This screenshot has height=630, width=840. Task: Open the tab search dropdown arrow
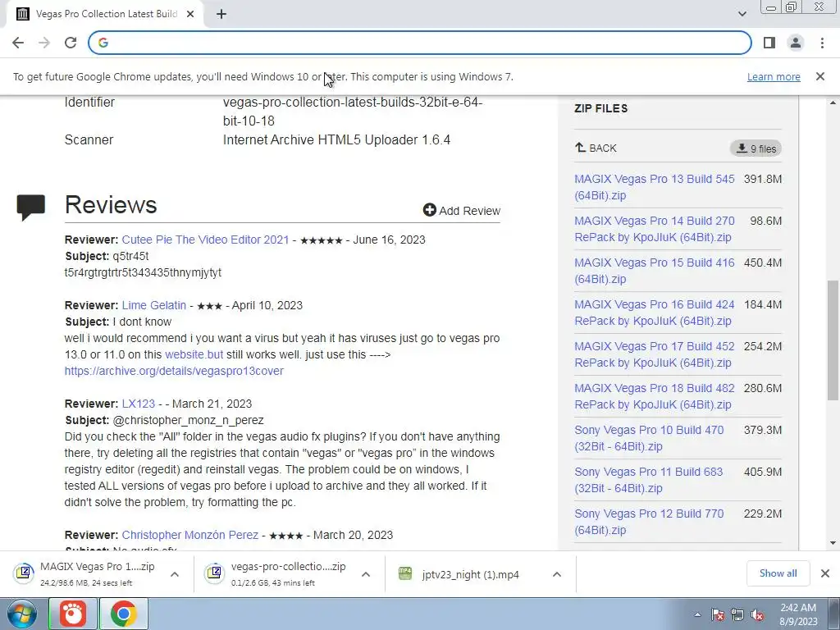tap(742, 14)
